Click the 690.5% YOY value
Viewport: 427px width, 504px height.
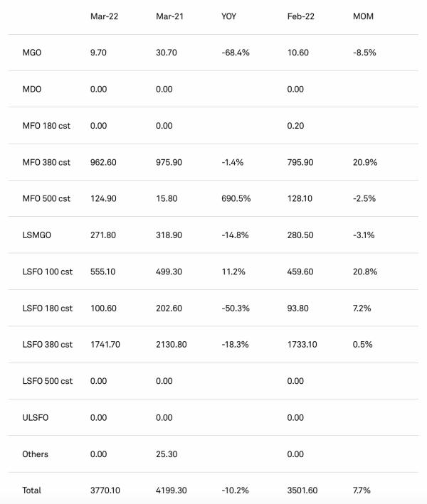[x=236, y=198]
